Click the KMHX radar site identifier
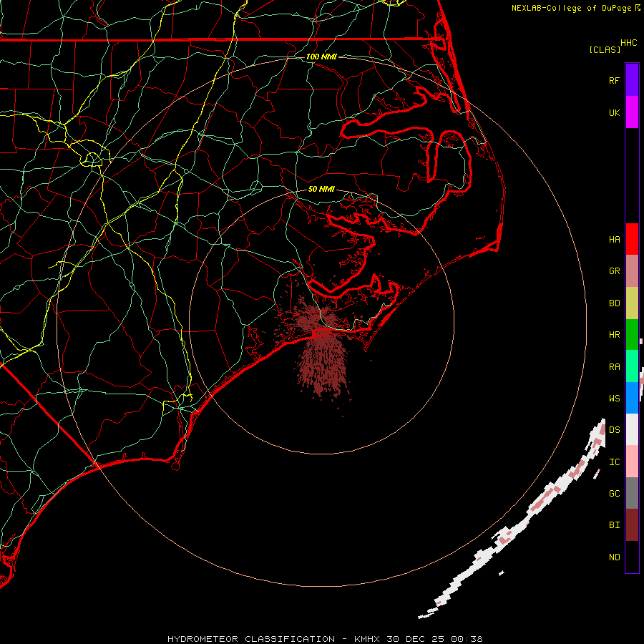Viewport: 644px width, 644px height. click(367, 639)
